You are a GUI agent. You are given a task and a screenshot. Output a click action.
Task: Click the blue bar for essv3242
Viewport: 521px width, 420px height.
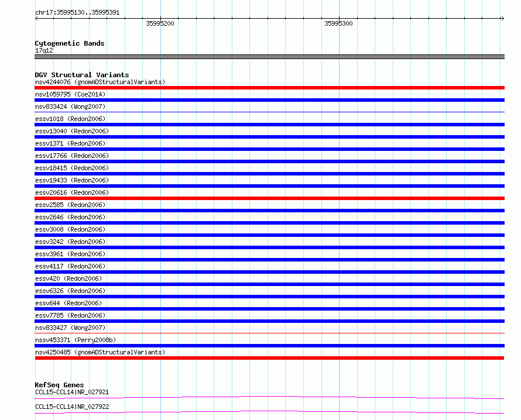pos(269,247)
